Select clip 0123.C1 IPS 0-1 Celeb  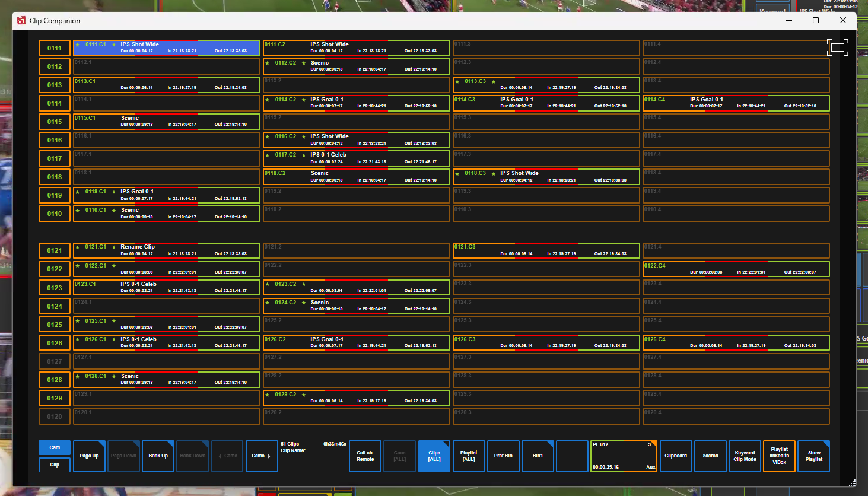click(167, 288)
